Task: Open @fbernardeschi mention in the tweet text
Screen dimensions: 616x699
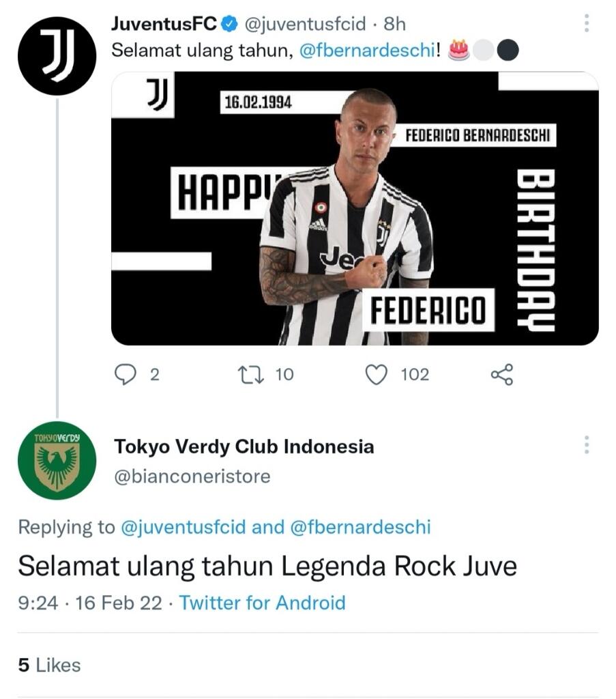Action: point(365,51)
